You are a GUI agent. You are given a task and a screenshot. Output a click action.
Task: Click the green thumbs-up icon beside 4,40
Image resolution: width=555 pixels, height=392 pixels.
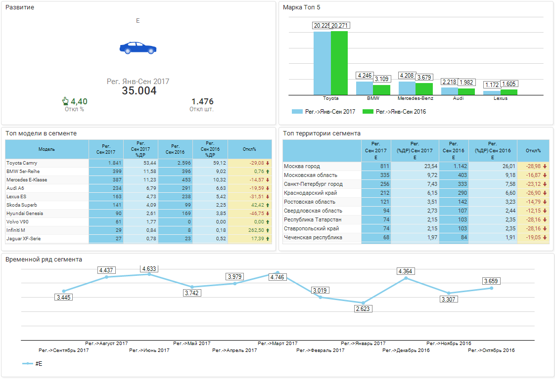coord(65,101)
